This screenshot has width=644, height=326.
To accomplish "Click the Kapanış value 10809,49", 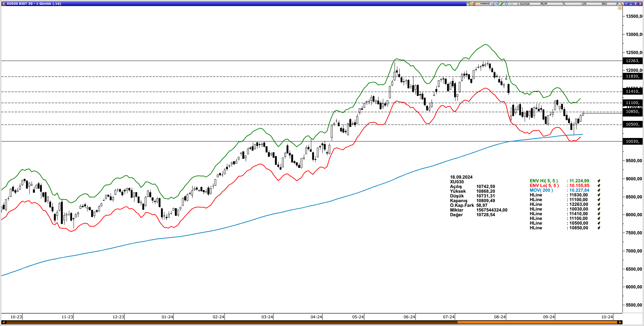I will click(x=486, y=201).
